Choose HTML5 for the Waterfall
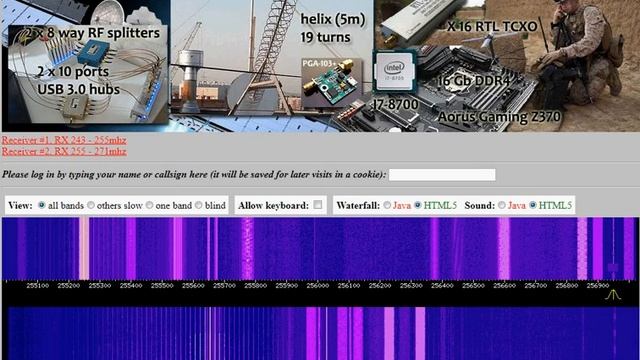The height and width of the screenshot is (360, 640). (x=418, y=205)
